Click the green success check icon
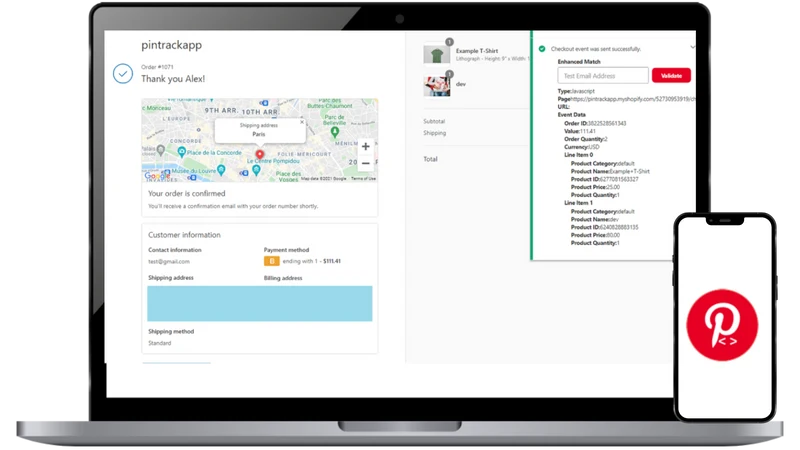Image resolution: width=800 pixels, height=450 pixels. tap(542, 49)
